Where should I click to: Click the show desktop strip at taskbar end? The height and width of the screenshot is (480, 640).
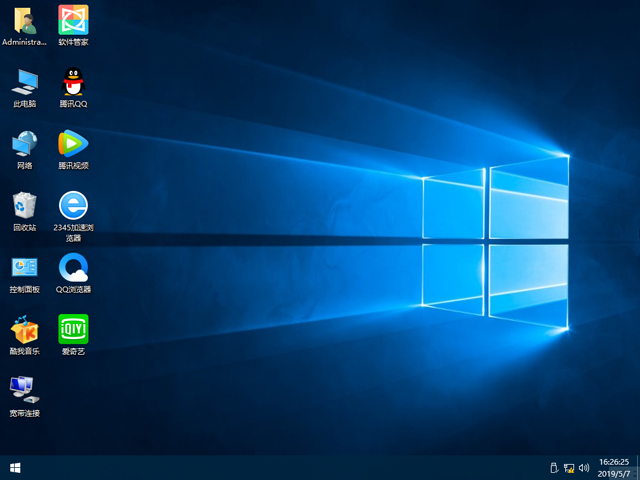[x=638, y=467]
